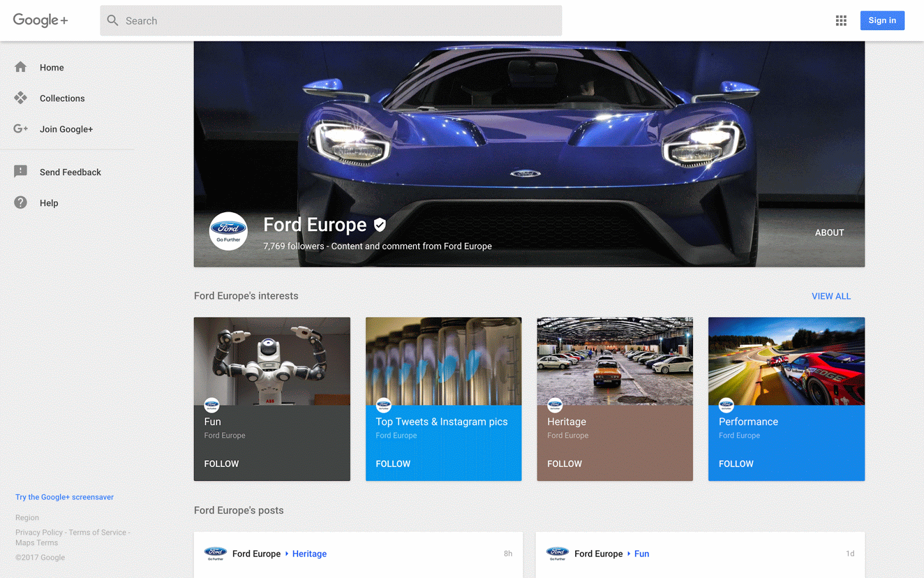Follow Top Tweets & Instagram pics collection
The image size is (924, 578).
tap(393, 464)
